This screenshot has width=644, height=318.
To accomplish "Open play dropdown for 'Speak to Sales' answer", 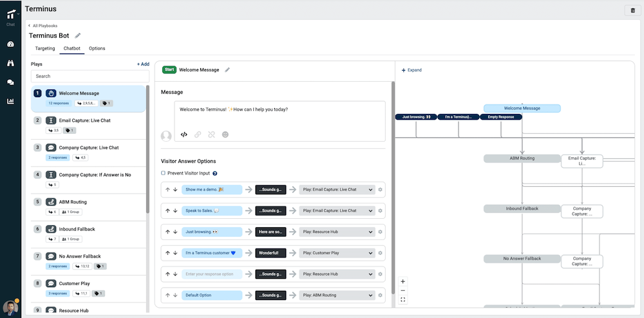I will pos(337,210).
